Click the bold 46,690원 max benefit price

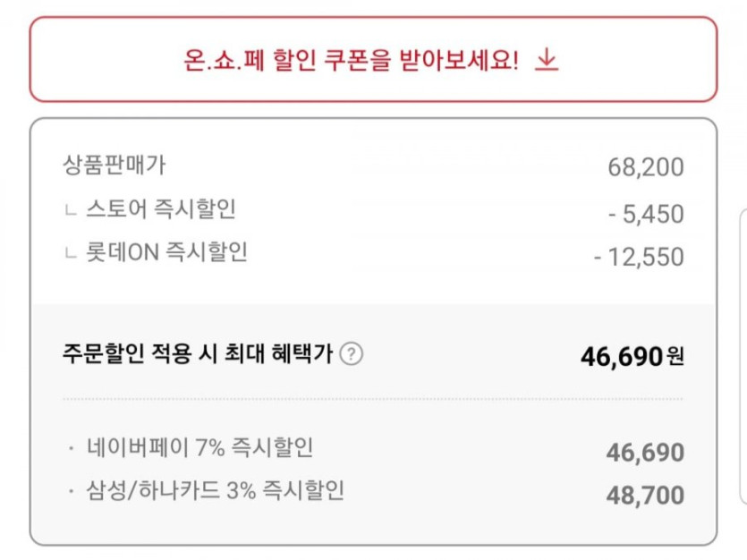632,357
